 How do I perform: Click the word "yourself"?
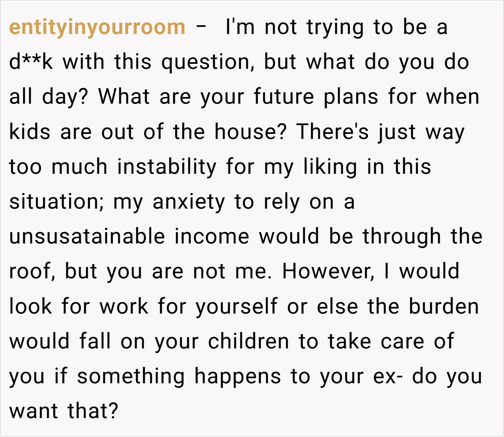tap(236, 306)
